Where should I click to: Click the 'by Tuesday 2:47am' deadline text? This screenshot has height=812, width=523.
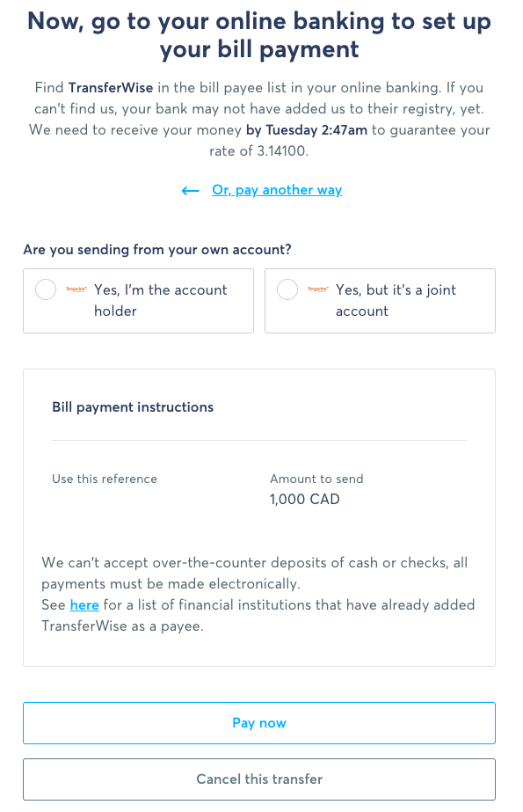click(307, 130)
